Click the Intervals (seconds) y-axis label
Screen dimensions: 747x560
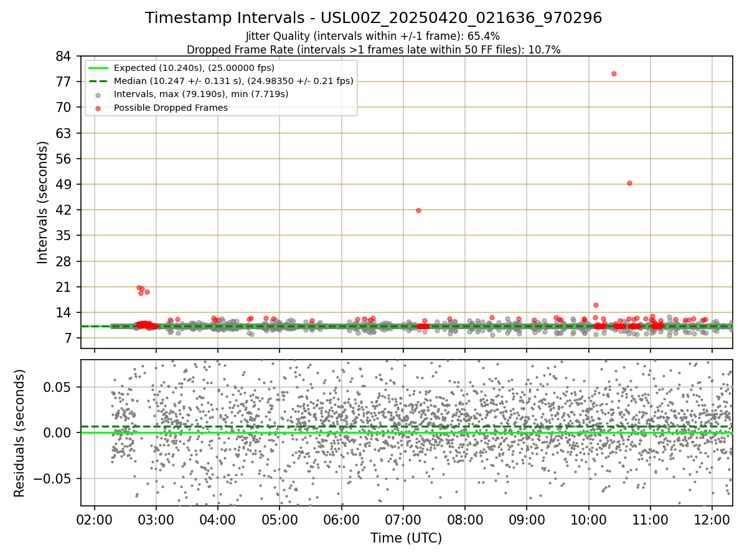pyautogui.click(x=42, y=202)
